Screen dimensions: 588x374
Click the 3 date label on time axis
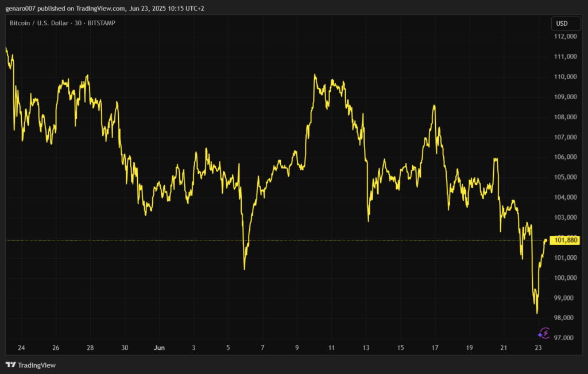click(194, 348)
